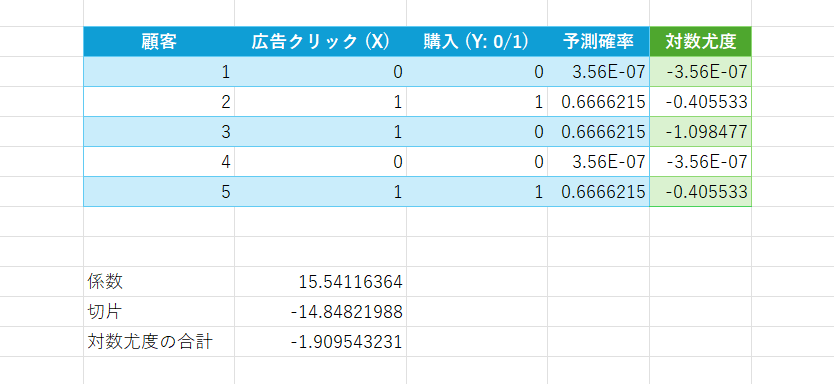The height and width of the screenshot is (384, 834).
Task: Click customer 4's 対数尤度 cell -3.56E-07
Action: [x=700, y=161]
